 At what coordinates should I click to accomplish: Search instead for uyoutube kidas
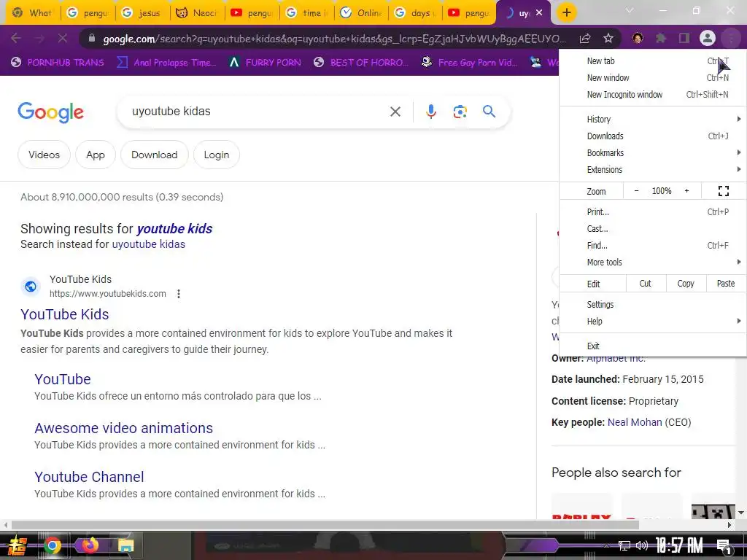pyautogui.click(x=148, y=244)
